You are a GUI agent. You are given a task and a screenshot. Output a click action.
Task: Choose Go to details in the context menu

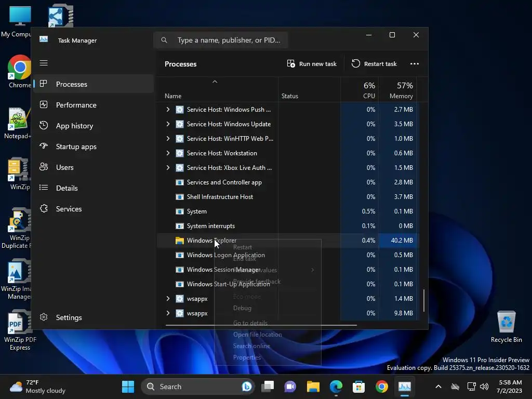(268, 323)
